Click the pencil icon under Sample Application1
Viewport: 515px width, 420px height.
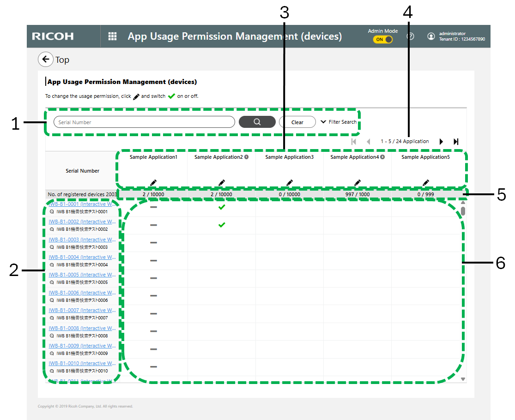pos(153,183)
